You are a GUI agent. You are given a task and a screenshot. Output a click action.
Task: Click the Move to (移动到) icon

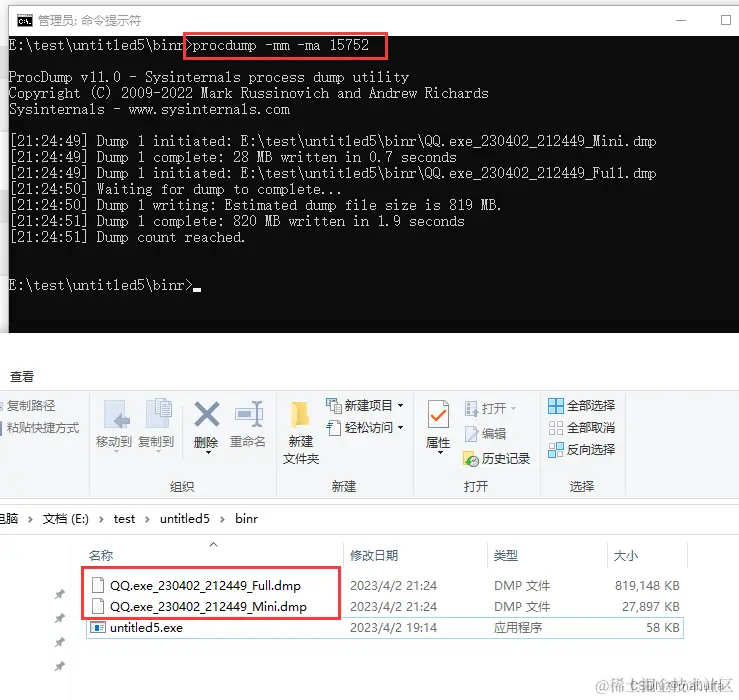115,414
